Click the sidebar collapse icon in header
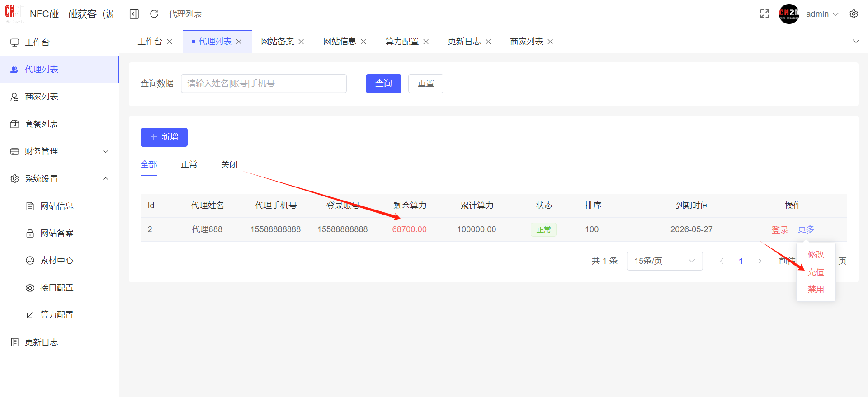This screenshot has height=397, width=868. point(134,14)
